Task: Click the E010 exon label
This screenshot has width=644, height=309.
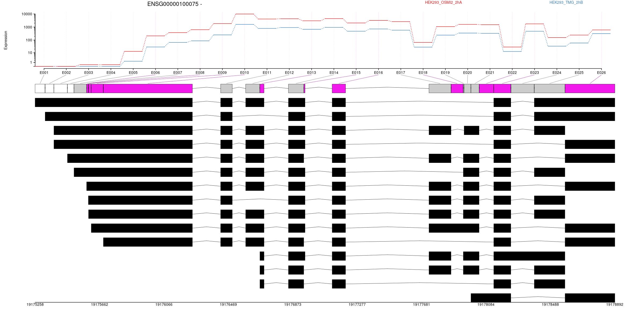Action: coord(244,73)
